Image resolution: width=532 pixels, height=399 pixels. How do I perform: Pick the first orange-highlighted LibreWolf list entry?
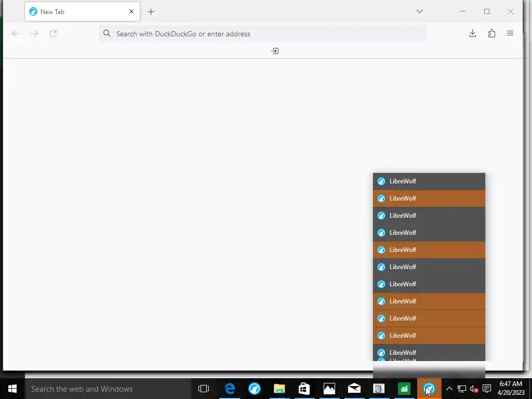[429, 198]
